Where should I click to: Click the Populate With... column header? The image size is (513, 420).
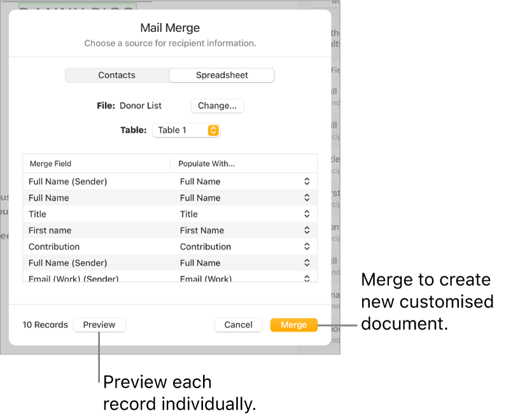tap(207, 164)
